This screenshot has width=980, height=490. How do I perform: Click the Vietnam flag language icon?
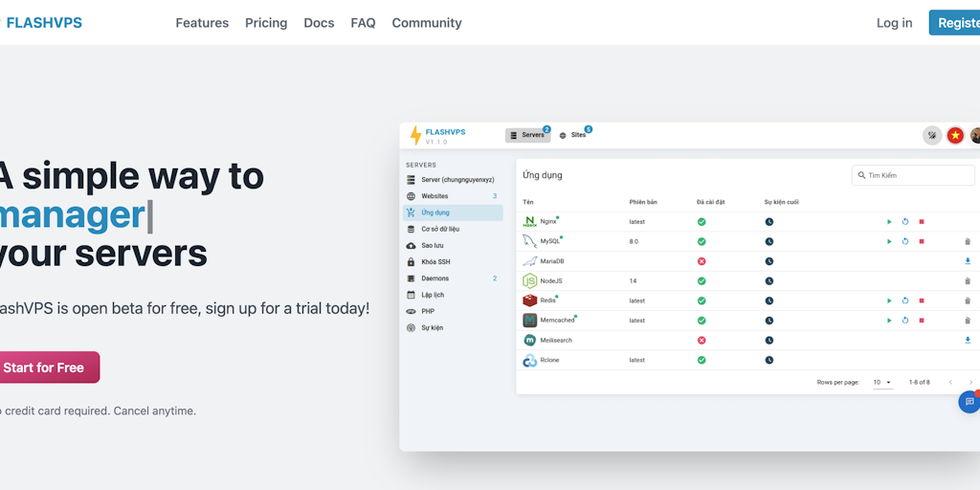955,135
